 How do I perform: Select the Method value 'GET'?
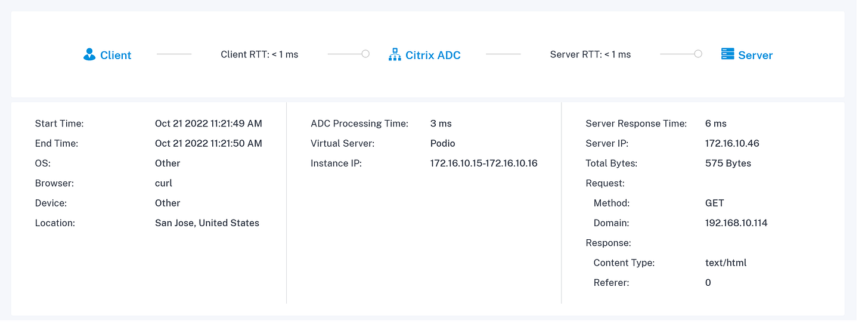coord(715,203)
